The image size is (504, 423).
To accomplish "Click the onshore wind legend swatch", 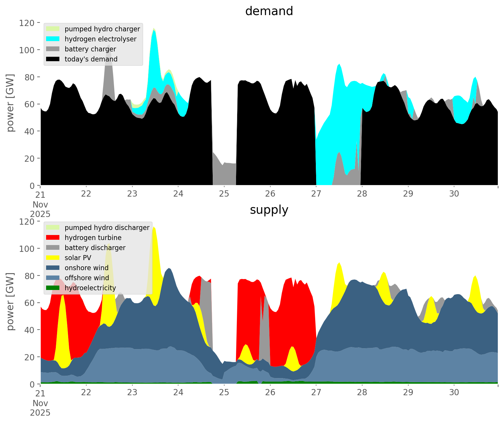I will pos(53,268).
